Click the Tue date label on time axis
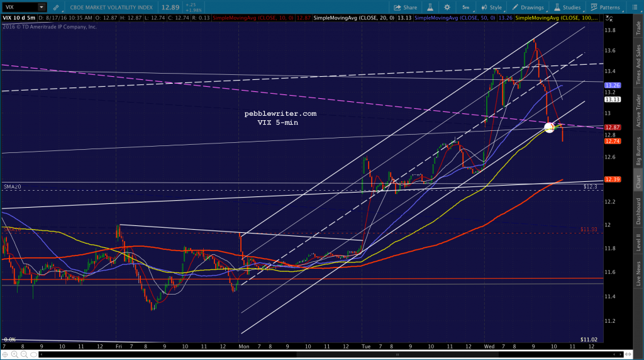The width and height of the screenshot is (644, 360). coord(366,346)
